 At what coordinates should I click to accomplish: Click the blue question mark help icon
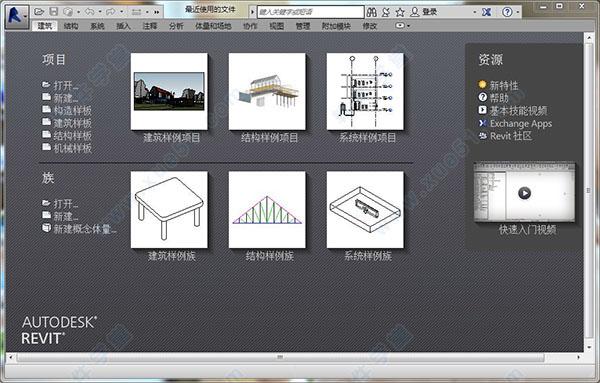507,12
